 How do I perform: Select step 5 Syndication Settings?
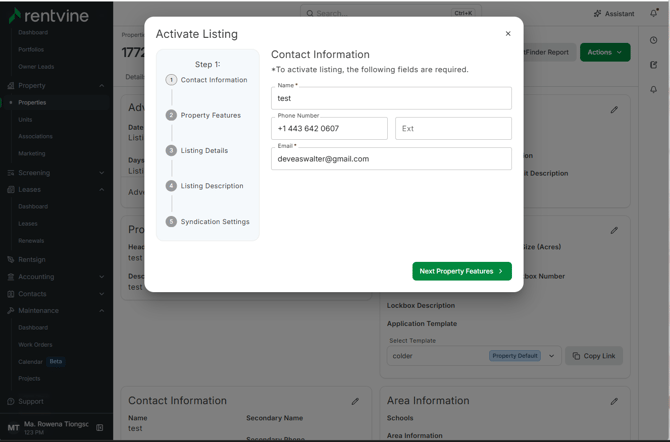tap(208, 221)
